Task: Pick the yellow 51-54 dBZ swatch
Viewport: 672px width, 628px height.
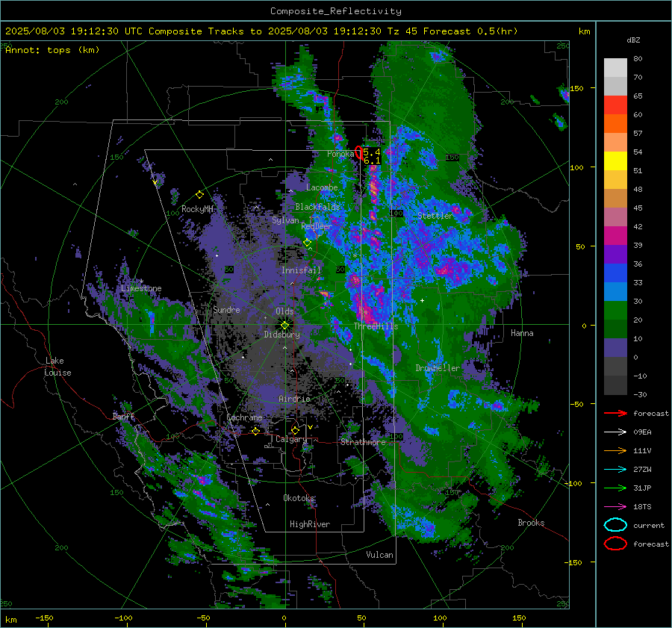Action: (x=615, y=161)
